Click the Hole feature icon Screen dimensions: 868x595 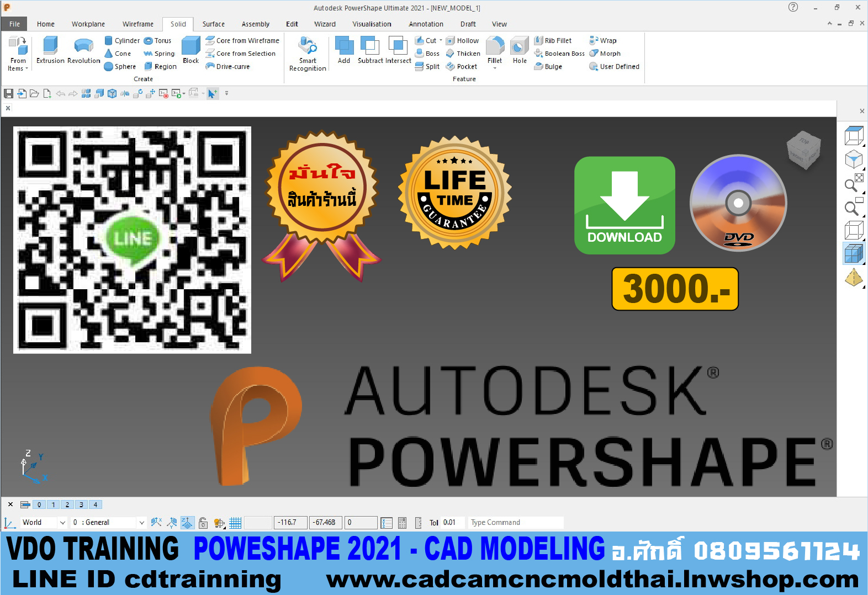coord(520,50)
